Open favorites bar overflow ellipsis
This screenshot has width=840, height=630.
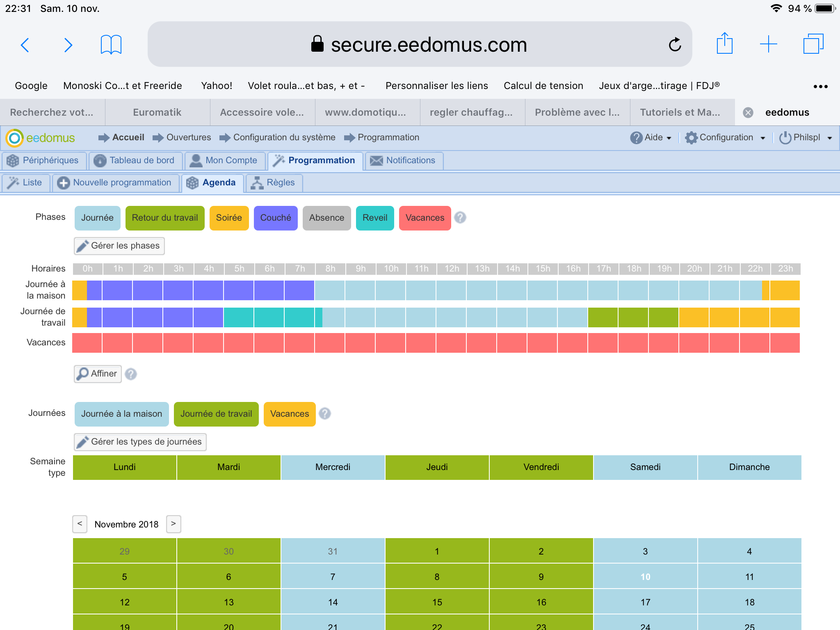820,86
